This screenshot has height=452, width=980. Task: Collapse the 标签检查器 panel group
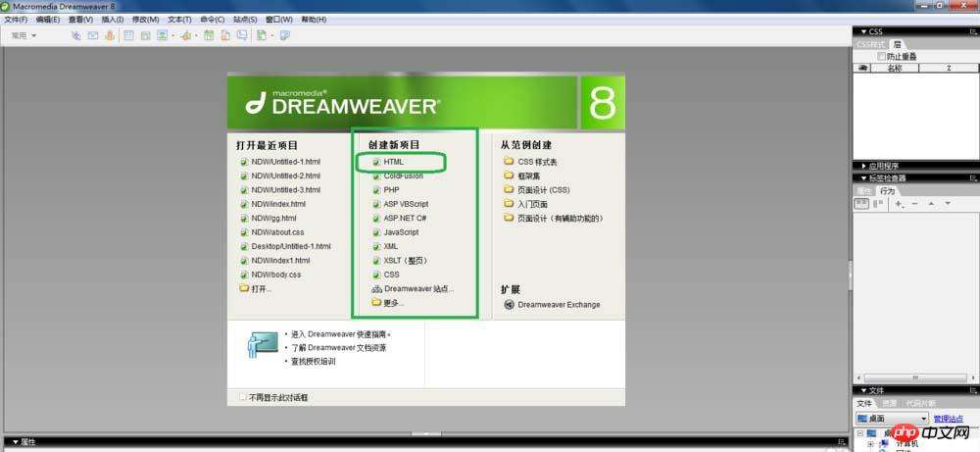(x=863, y=178)
